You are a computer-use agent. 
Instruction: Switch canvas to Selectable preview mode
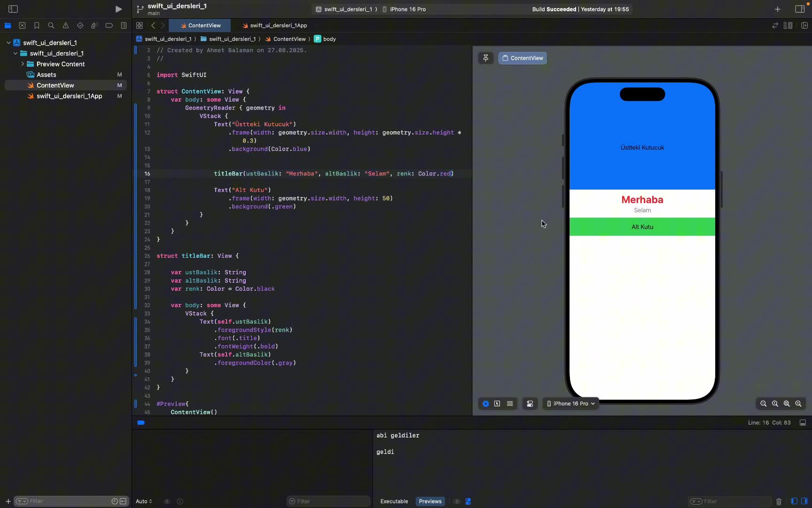pyautogui.click(x=497, y=404)
